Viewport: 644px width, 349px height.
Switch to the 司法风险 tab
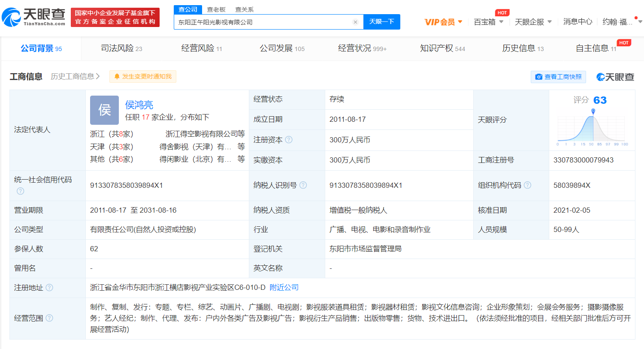point(121,48)
